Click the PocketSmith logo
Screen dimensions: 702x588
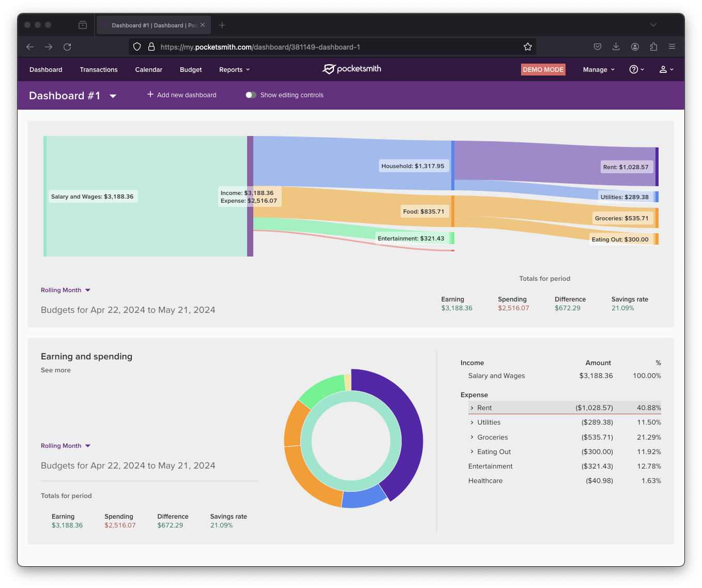352,69
